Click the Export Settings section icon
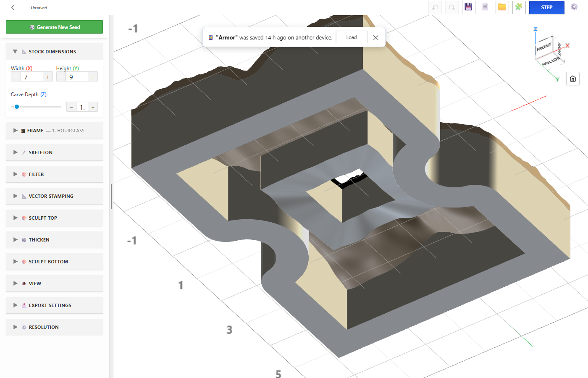588x378 pixels. 24,305
